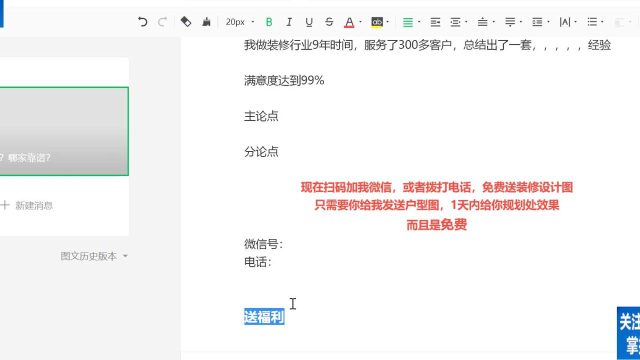This screenshot has height=360, width=640.
Task: Toggle strikethrough formatting
Action: click(329, 22)
